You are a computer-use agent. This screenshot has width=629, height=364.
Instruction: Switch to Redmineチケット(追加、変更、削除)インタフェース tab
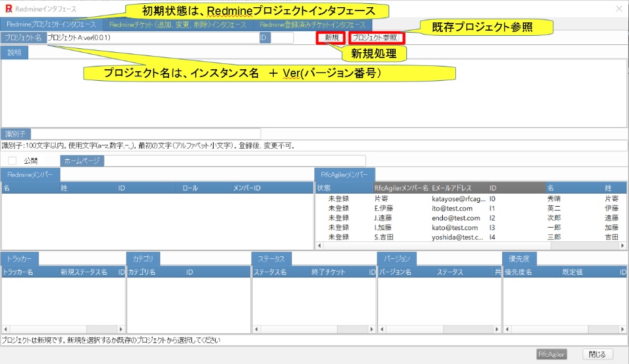point(178,24)
